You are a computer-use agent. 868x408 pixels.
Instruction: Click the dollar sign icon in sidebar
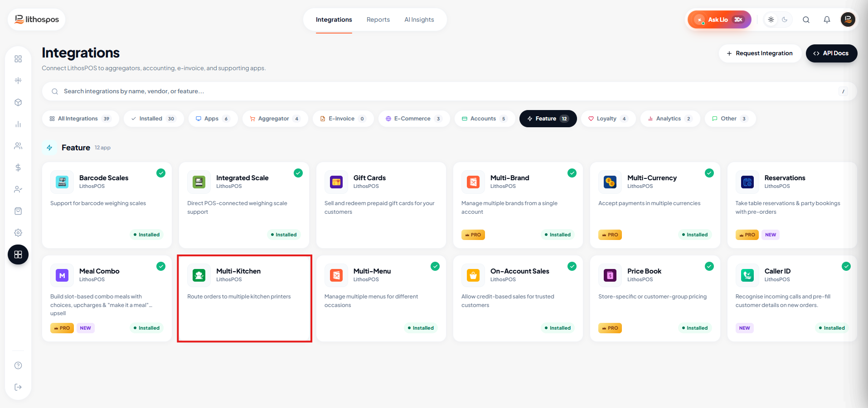point(18,168)
